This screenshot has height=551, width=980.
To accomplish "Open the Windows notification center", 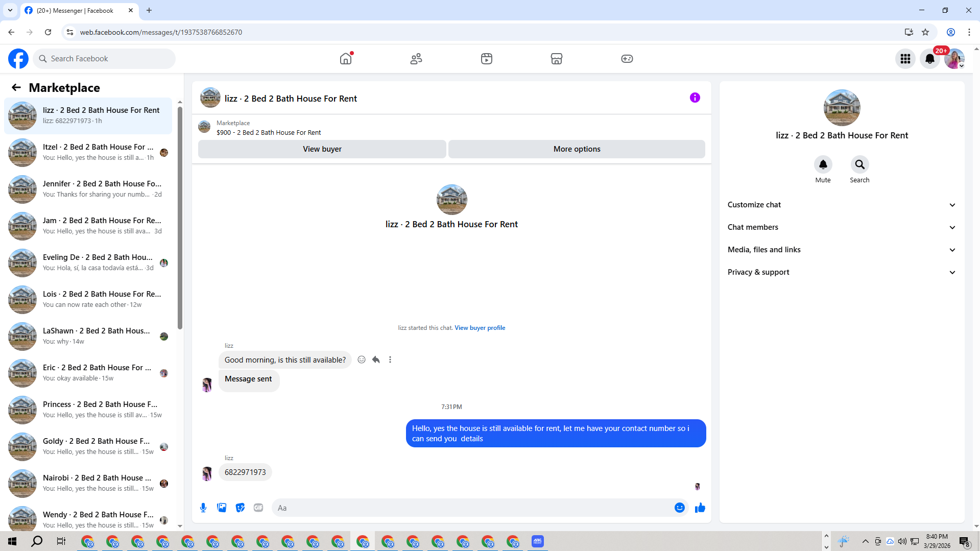I will coord(964,541).
